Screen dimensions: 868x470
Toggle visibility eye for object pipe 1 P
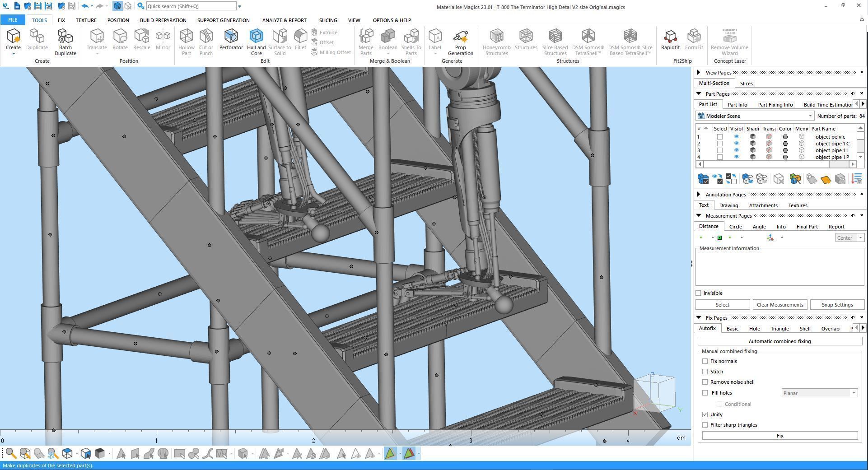coord(736,157)
